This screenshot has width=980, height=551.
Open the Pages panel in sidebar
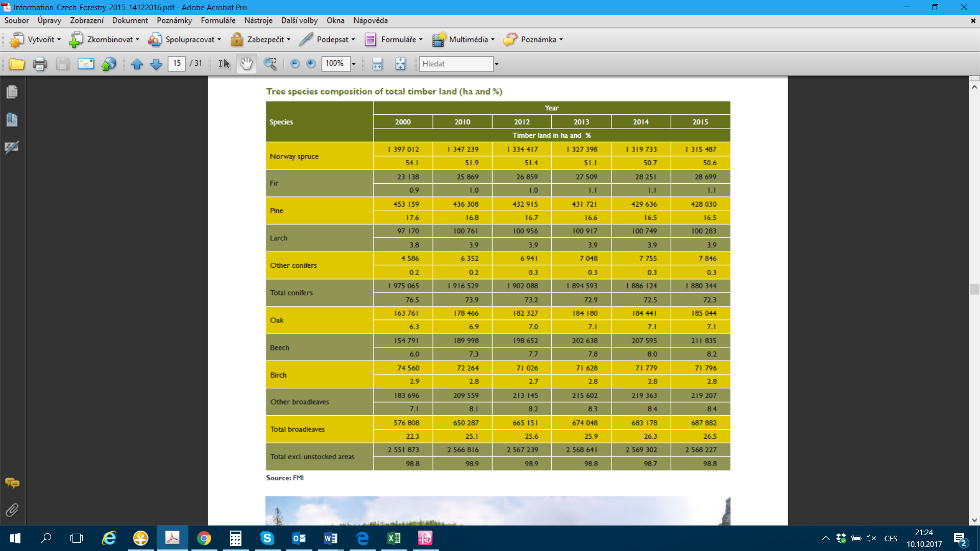(x=12, y=92)
